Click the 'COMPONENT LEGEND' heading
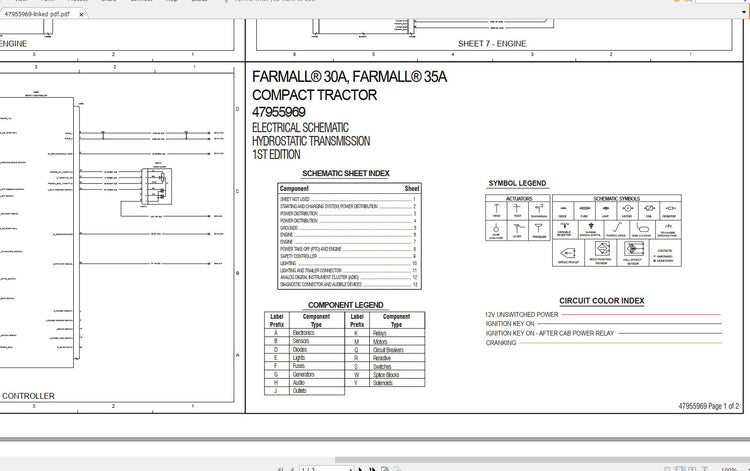The width and height of the screenshot is (750, 471). 345,305
